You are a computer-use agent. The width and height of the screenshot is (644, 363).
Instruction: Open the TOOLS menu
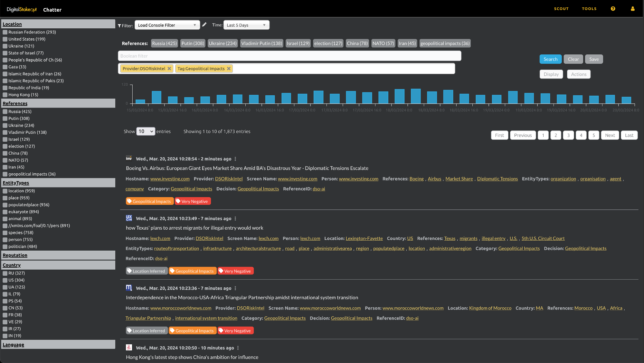pyautogui.click(x=589, y=9)
